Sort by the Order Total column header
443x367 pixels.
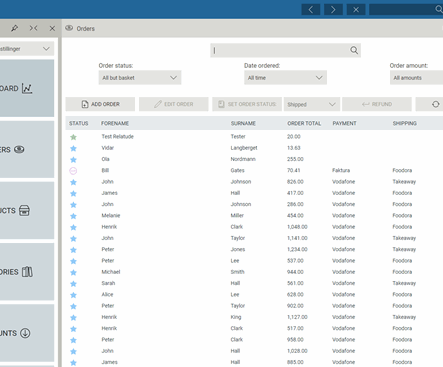(x=304, y=123)
